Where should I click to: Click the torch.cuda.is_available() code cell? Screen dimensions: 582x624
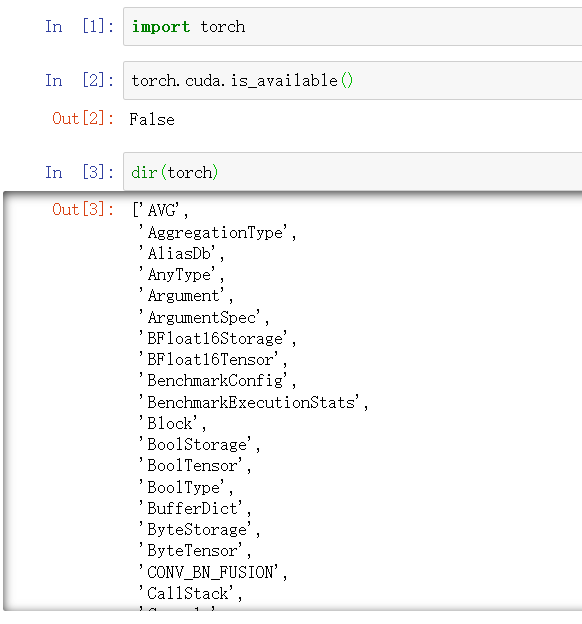click(353, 81)
